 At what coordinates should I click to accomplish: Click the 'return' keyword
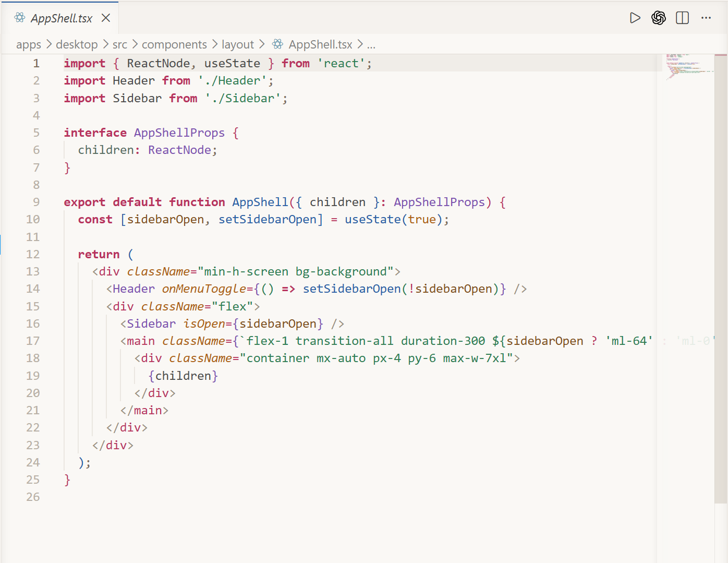[99, 255]
